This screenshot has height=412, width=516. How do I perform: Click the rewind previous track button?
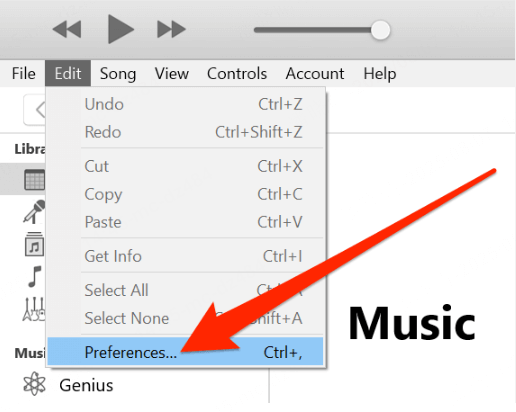67,29
